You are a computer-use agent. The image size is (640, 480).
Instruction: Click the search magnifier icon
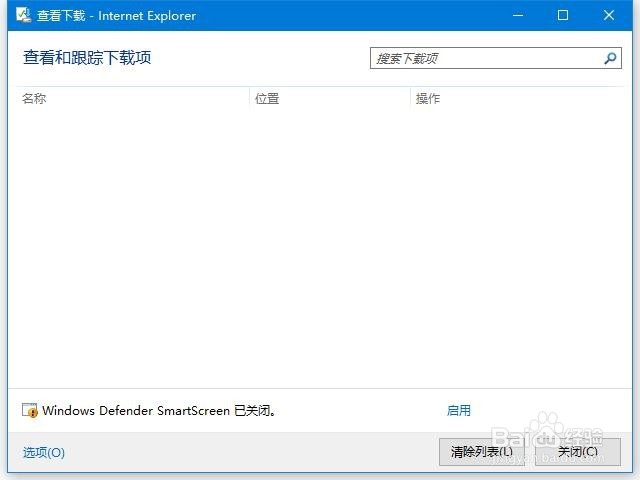[610, 58]
